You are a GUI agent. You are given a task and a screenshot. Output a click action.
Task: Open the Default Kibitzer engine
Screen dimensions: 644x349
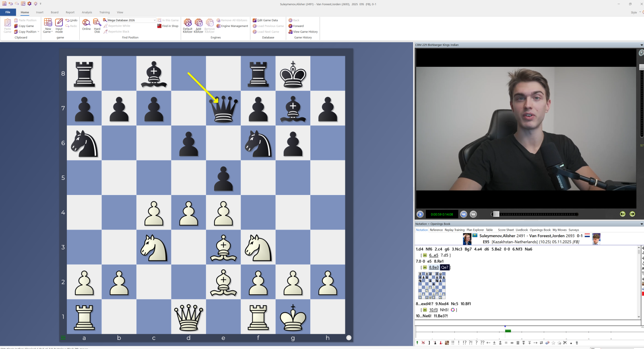pyautogui.click(x=188, y=24)
